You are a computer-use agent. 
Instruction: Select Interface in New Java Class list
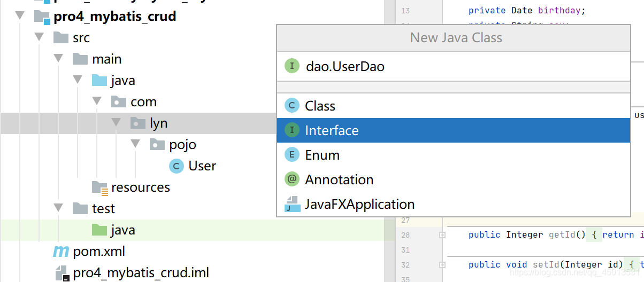tap(332, 130)
